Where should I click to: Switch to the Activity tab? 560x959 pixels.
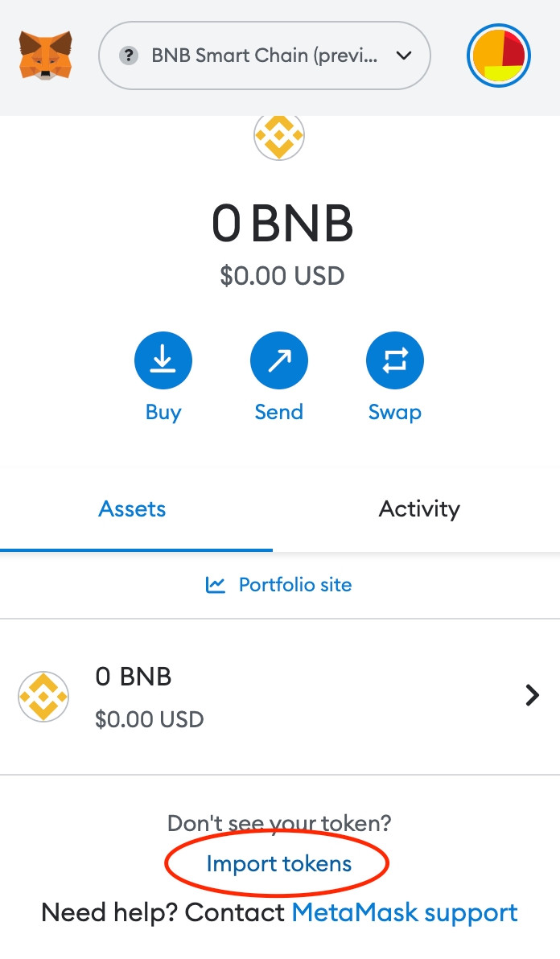pos(419,509)
